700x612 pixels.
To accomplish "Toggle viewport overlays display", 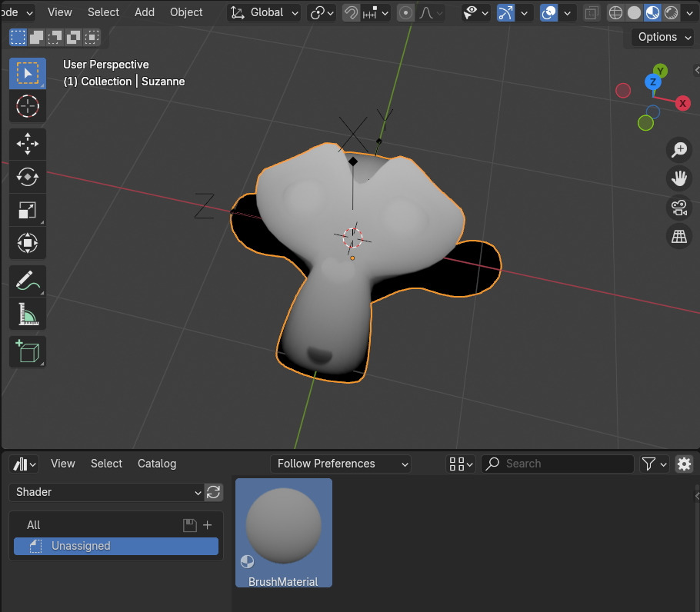I will click(548, 13).
